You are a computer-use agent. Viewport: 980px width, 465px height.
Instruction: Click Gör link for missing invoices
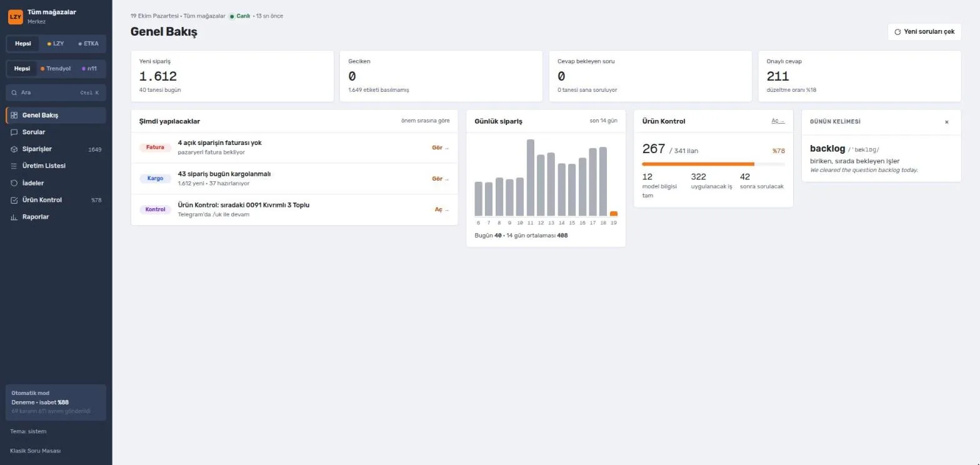441,147
